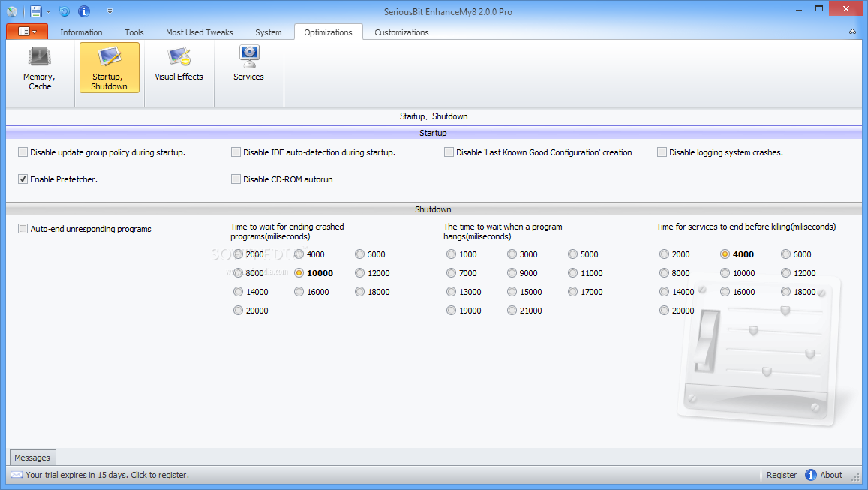The height and width of the screenshot is (490, 868).
Task: Click the info icon in quick access toolbar
Action: pos(83,11)
